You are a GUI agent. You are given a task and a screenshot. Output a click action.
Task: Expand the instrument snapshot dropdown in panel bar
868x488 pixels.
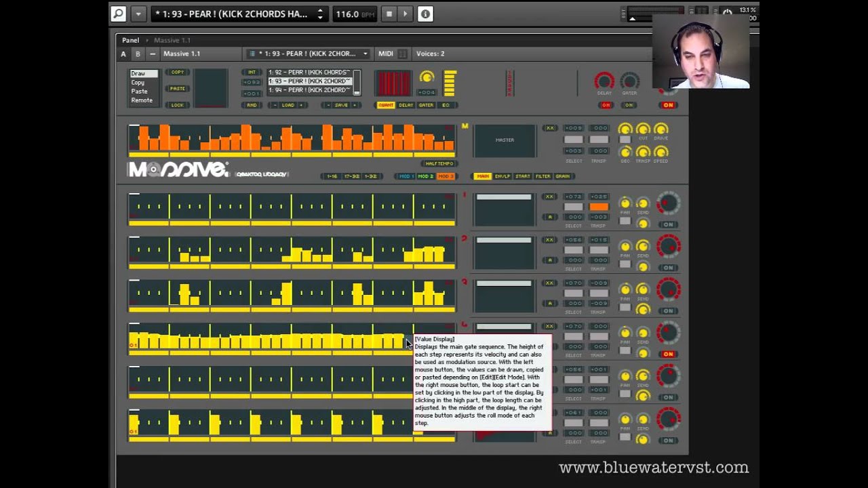(308, 54)
